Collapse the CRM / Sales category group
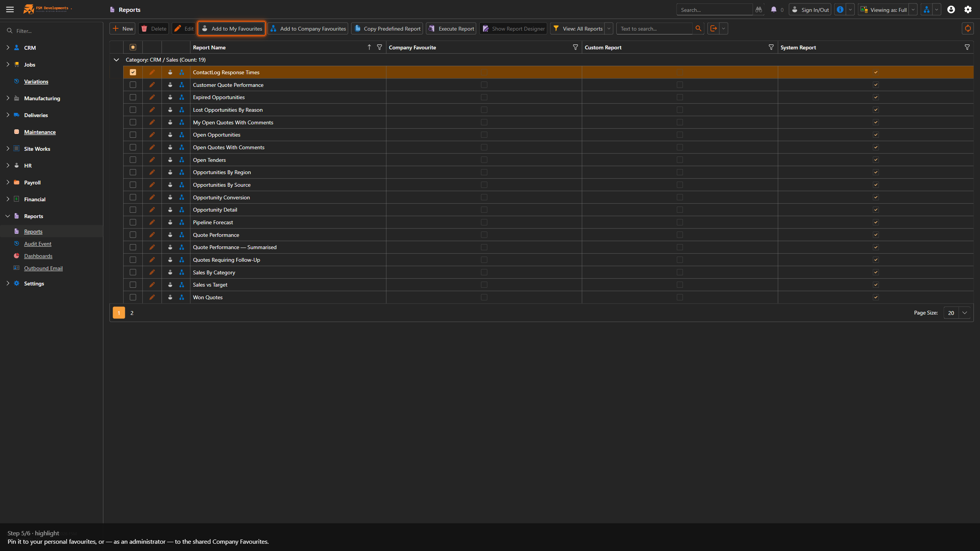 [x=116, y=60]
